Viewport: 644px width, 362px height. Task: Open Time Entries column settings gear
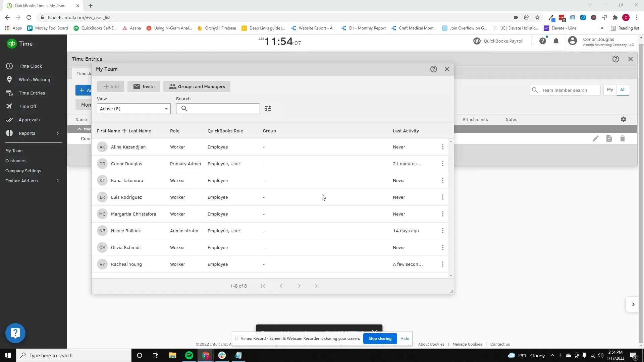point(624,119)
